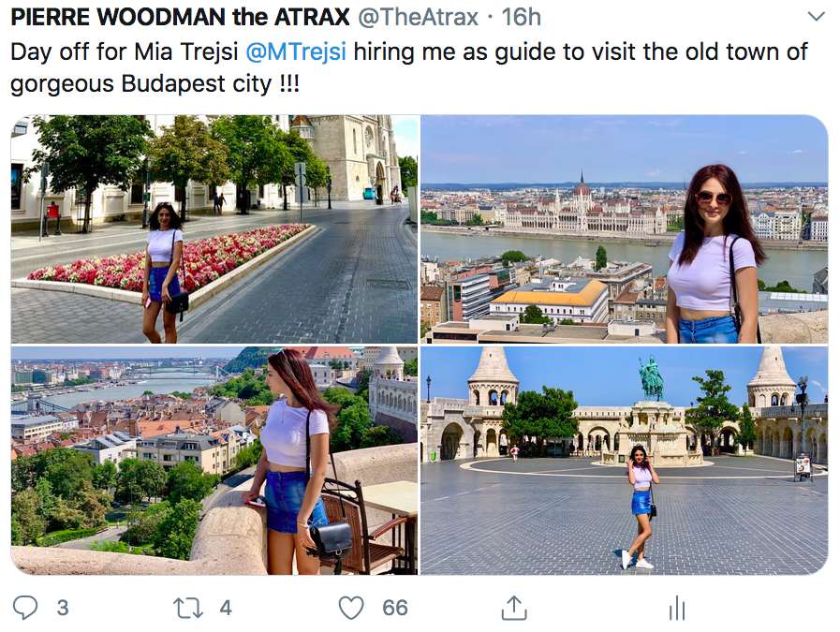Click the PIERRE WOODMAN the ATRAX display name
This screenshot has width=840, height=632.
pyautogui.click(x=180, y=17)
